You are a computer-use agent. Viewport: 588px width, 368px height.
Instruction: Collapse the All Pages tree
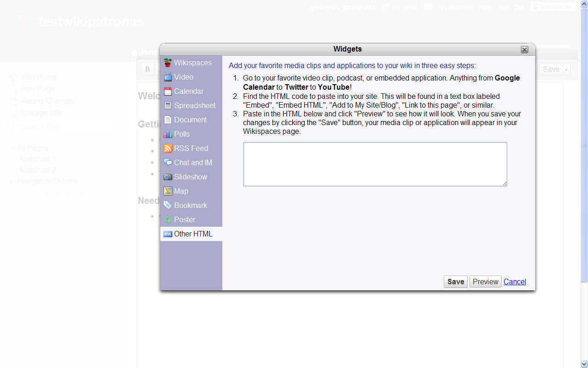point(12,148)
